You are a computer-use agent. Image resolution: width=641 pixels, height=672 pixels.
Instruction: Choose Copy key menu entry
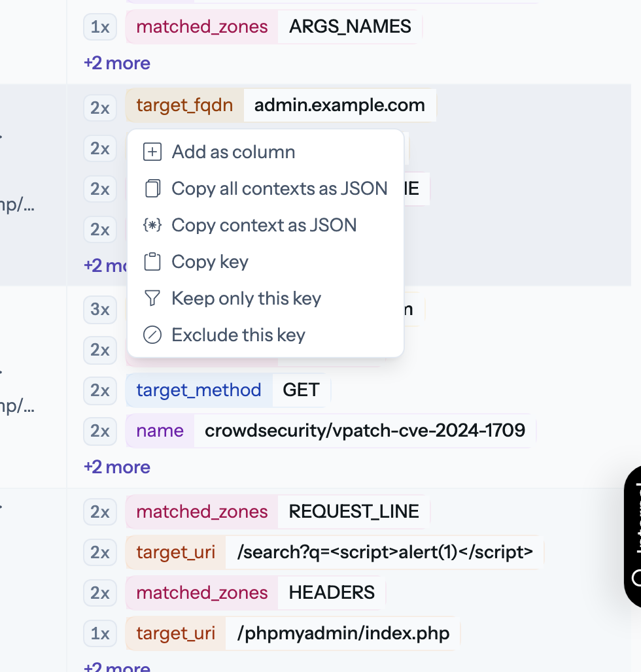tap(266, 261)
